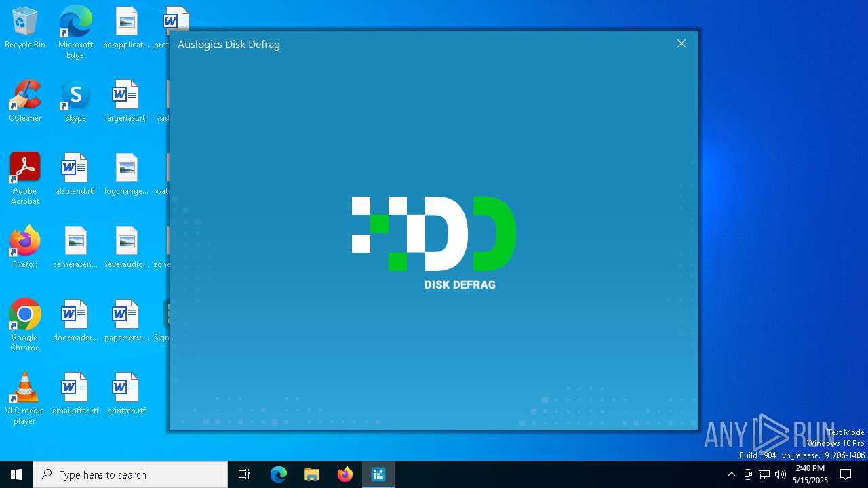Click the taskbar search box

130,474
